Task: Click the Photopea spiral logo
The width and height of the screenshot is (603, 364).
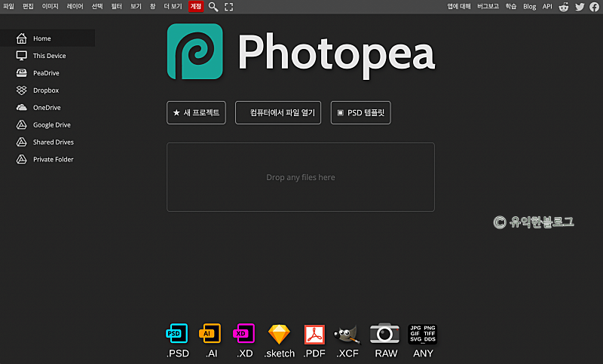Action: (x=195, y=51)
